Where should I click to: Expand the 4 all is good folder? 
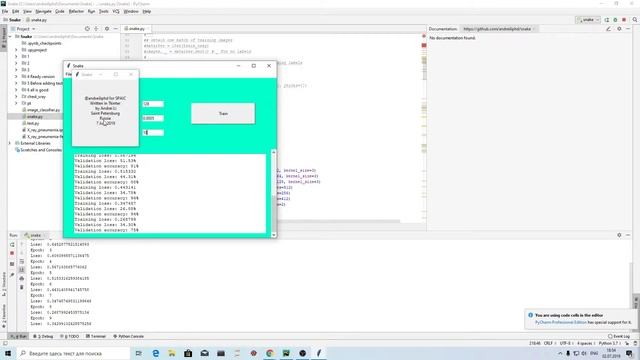click(16, 90)
